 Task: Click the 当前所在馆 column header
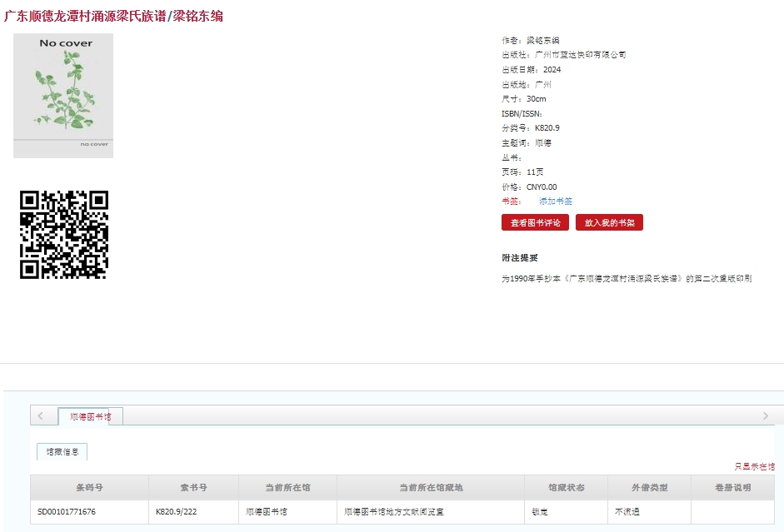tap(287, 488)
